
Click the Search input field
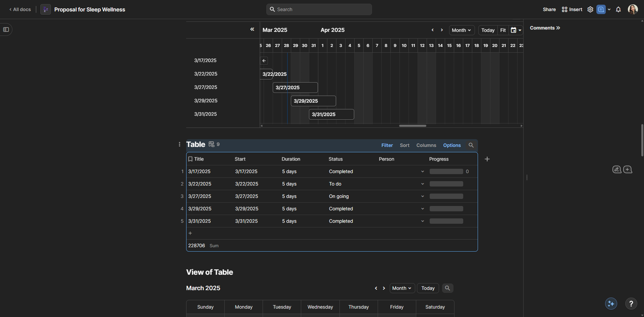click(x=319, y=9)
